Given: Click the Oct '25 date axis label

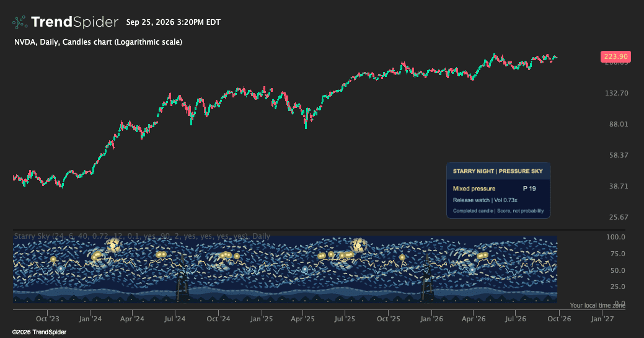Looking at the screenshot, I should pyautogui.click(x=388, y=319).
